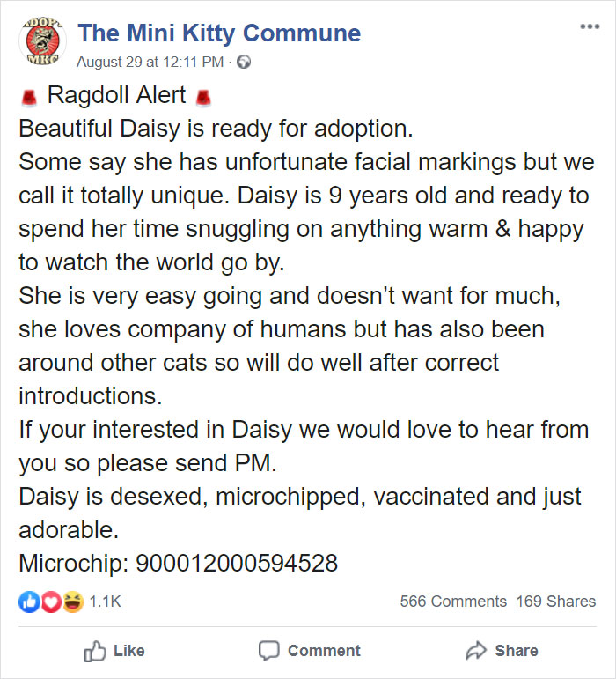Open the post options three-dot menu
The width and height of the screenshot is (616, 679).
(x=588, y=27)
